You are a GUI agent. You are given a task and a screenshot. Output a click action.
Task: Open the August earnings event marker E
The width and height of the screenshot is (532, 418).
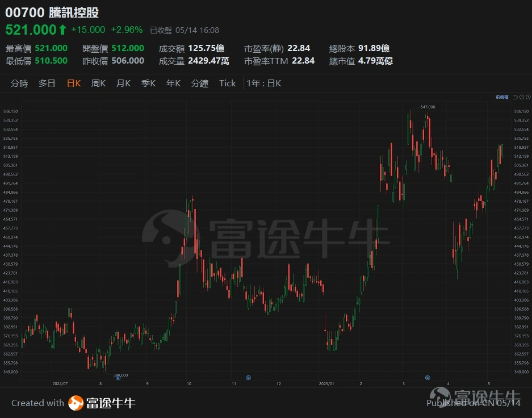(118, 378)
